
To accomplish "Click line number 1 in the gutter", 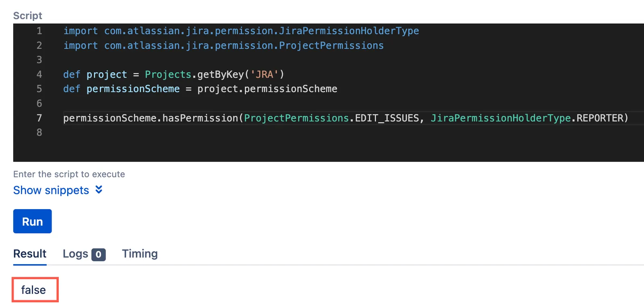I will click(x=39, y=31).
